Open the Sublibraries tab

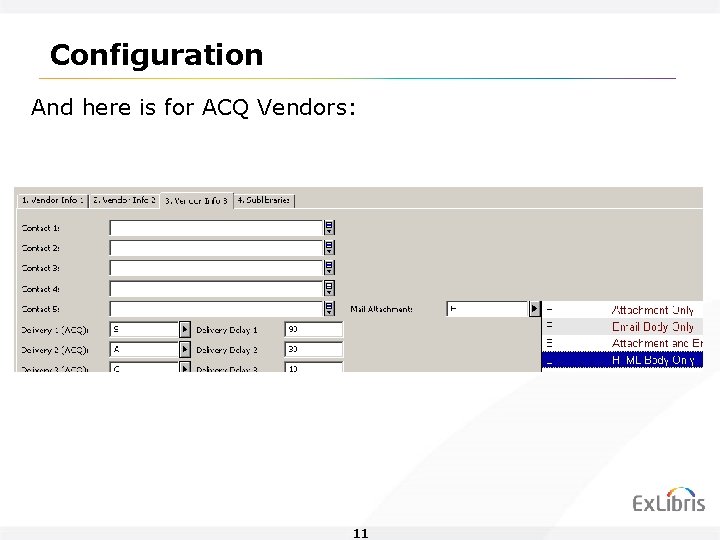pos(264,200)
